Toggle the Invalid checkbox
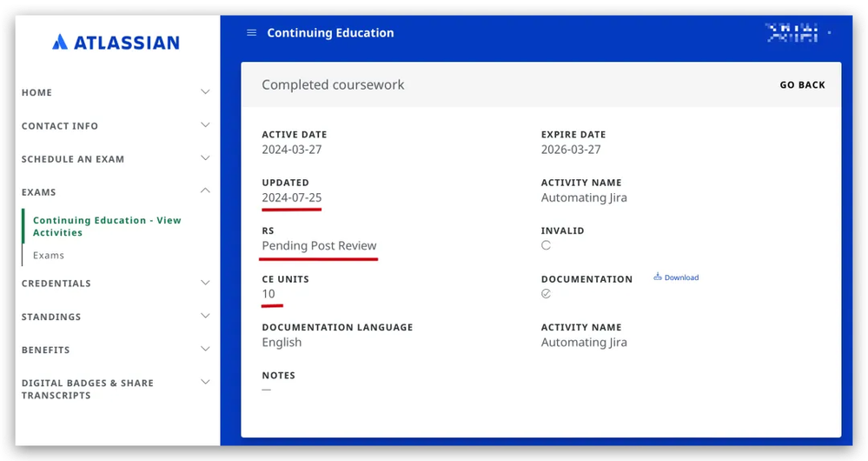 [546, 245]
